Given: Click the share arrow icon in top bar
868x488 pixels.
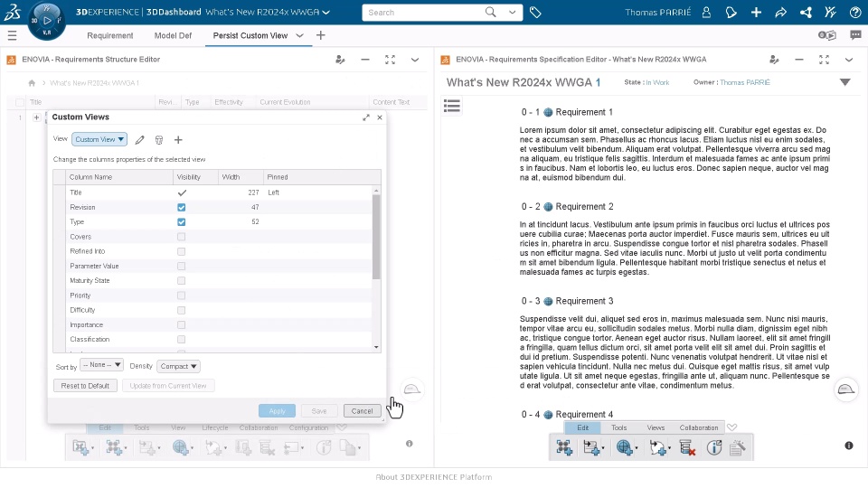Looking at the screenshot, I should click(780, 12).
